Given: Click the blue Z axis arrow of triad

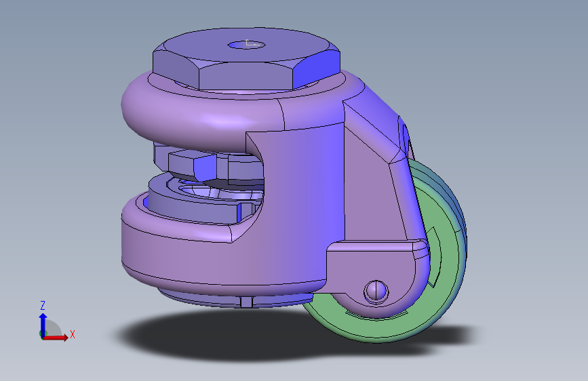Looking at the screenshot, I should pos(43,324).
